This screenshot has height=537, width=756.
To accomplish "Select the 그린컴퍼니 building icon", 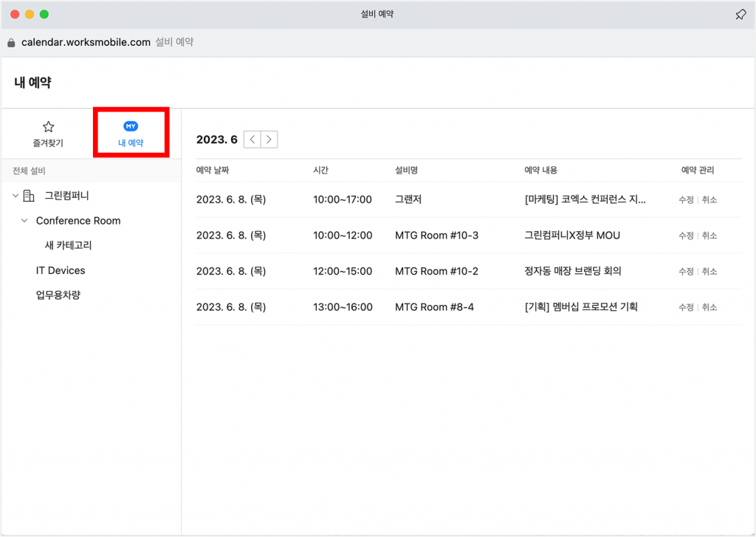I will 29,196.
